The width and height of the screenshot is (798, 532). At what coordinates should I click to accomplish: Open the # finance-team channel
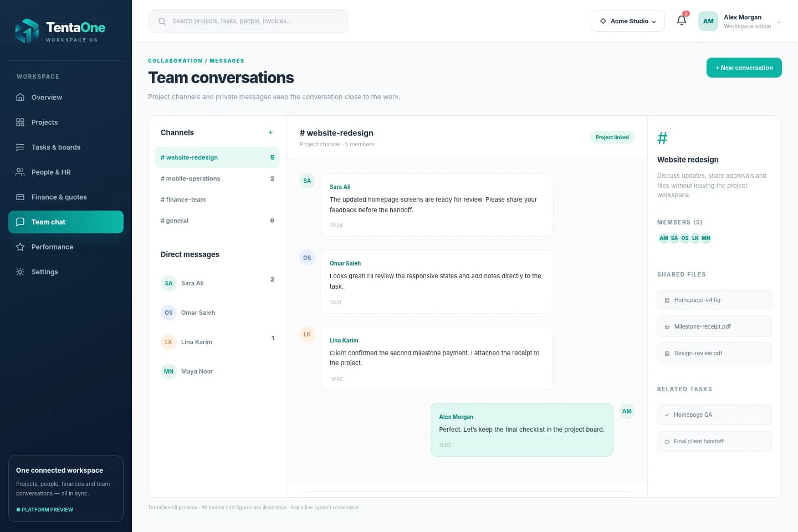click(217, 199)
